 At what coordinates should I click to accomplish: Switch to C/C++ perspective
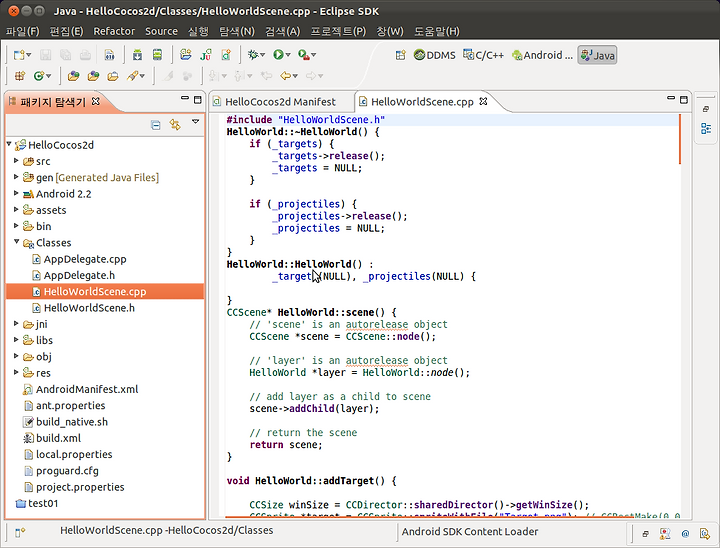pos(483,56)
